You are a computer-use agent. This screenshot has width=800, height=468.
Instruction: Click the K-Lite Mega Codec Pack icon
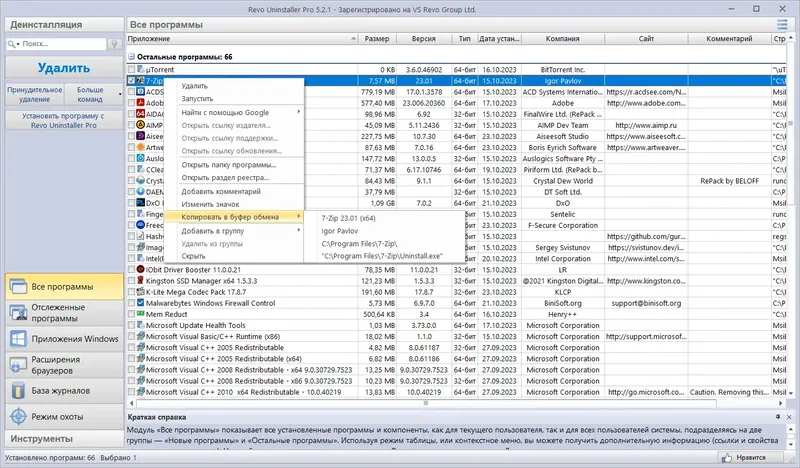tap(141, 292)
